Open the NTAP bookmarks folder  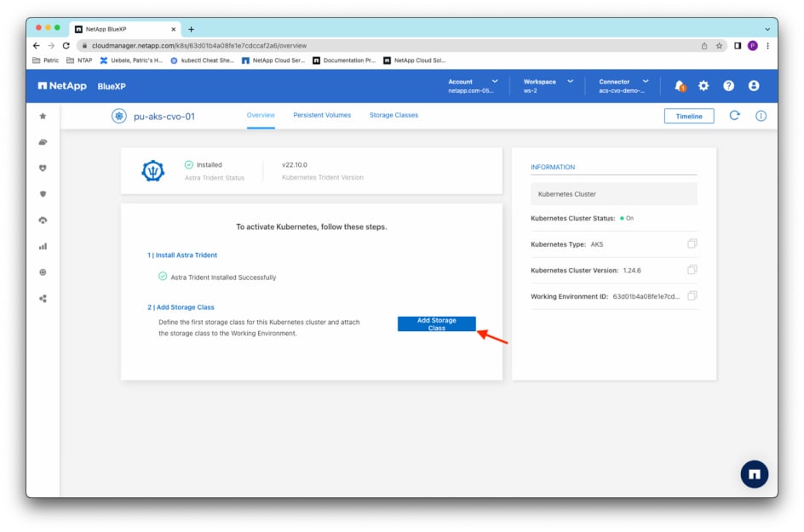(x=79, y=60)
